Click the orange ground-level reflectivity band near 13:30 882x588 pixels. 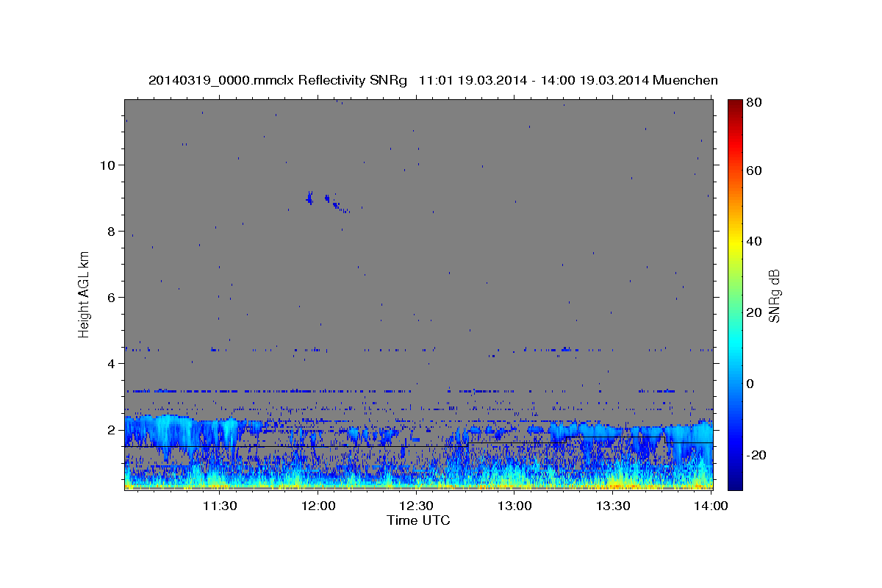coord(616,485)
